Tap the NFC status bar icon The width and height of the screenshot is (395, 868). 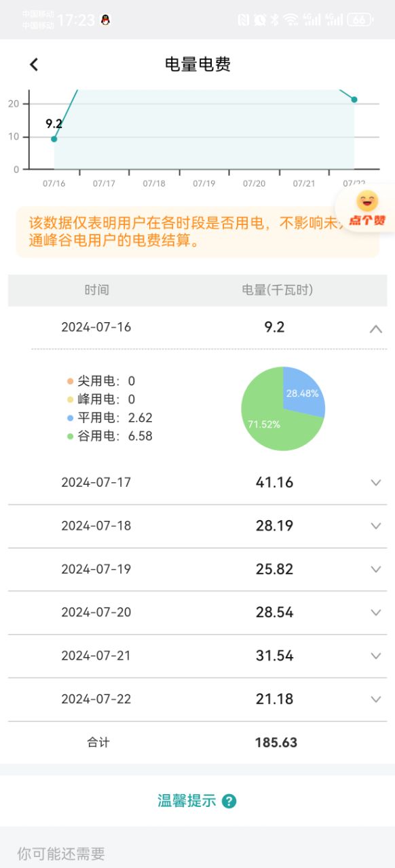click(x=243, y=20)
